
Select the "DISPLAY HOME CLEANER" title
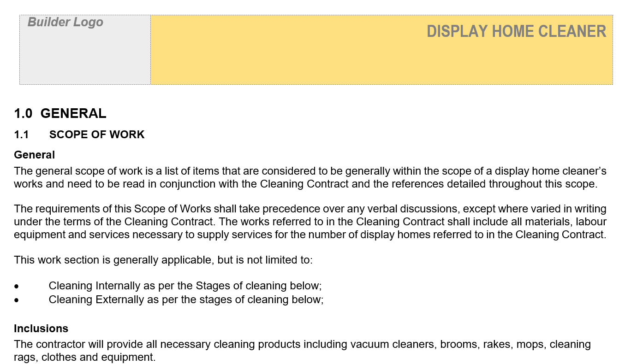516,31
